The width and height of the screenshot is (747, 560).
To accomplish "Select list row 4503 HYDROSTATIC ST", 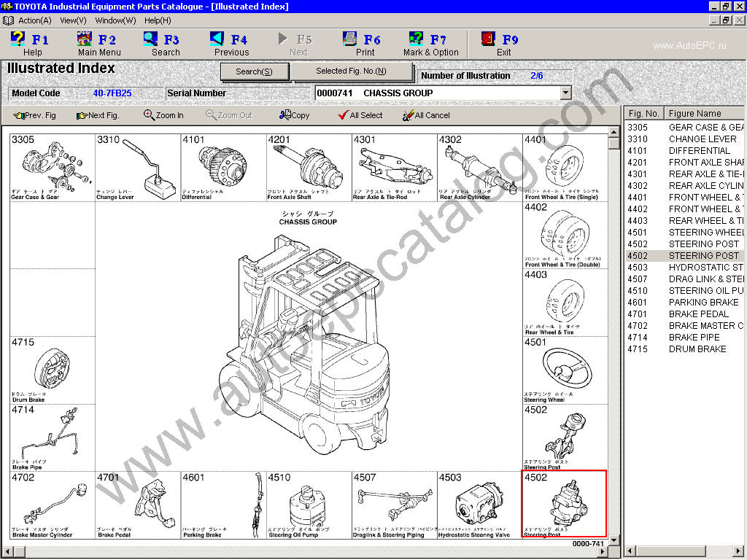I will (x=684, y=267).
